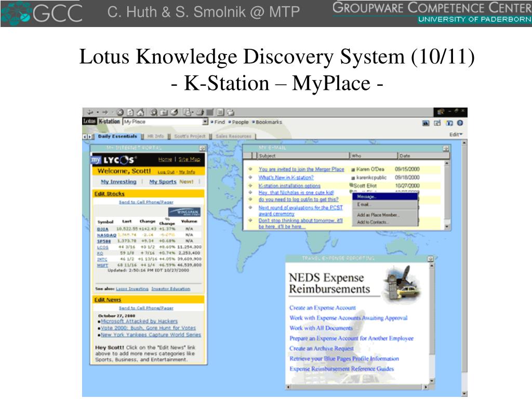Open the Favorites folder toolbar icon
532x399 pixels.
click(164, 112)
